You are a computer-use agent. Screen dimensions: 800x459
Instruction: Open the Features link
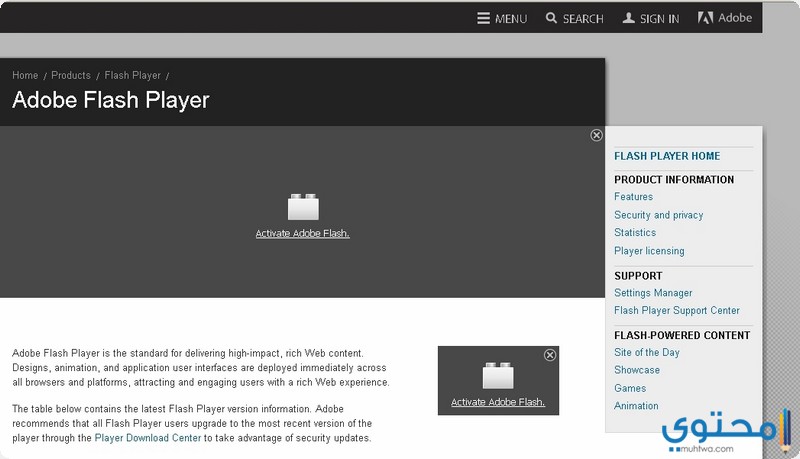pos(633,196)
